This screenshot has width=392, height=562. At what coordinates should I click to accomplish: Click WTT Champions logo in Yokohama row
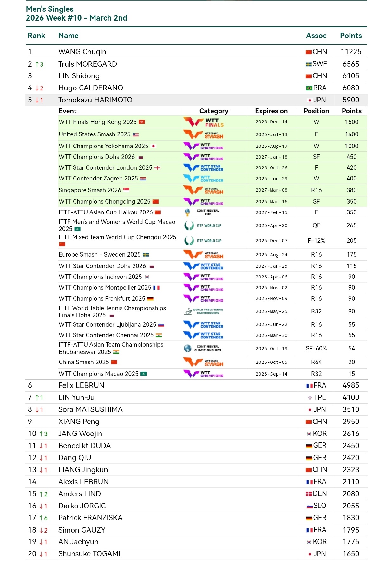tap(203, 146)
